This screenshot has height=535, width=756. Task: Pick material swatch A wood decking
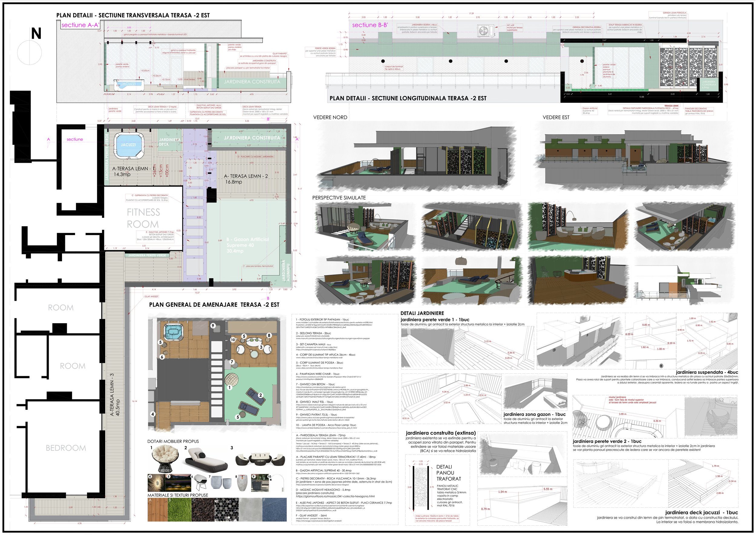pyautogui.click(x=158, y=509)
